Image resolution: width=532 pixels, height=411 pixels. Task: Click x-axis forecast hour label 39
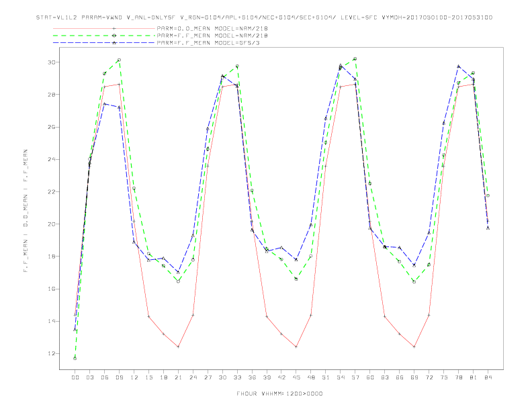click(267, 377)
